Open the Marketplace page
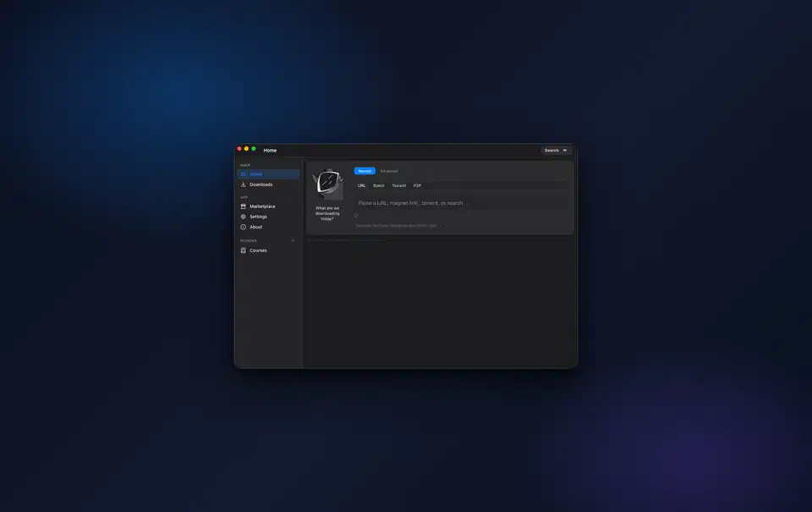 point(268,206)
